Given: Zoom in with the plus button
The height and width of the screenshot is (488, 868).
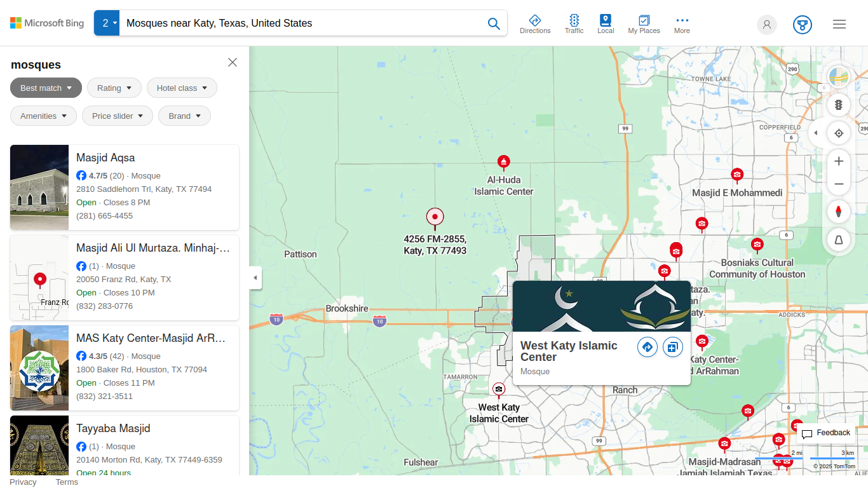Looking at the screenshot, I should pos(839,161).
